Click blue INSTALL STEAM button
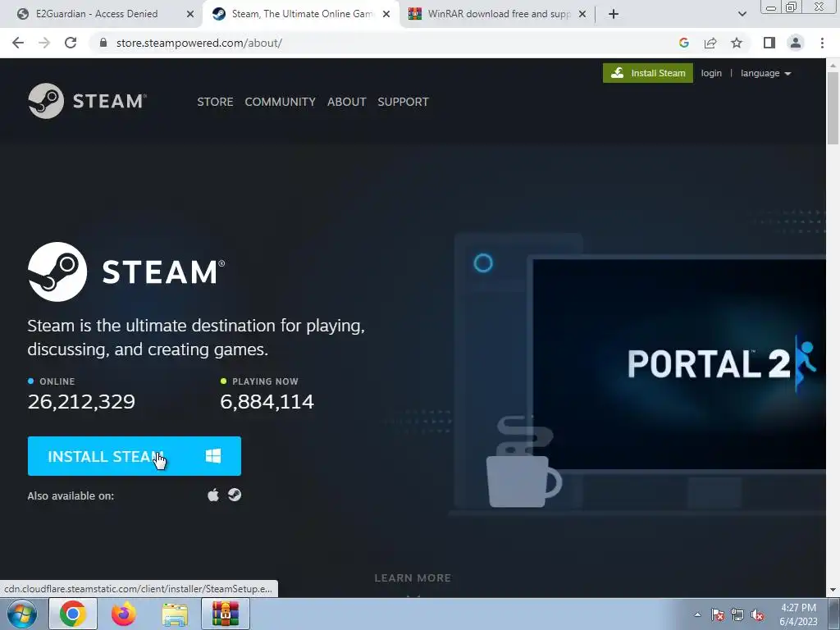Viewport: 840px width, 630px height. pos(135,456)
